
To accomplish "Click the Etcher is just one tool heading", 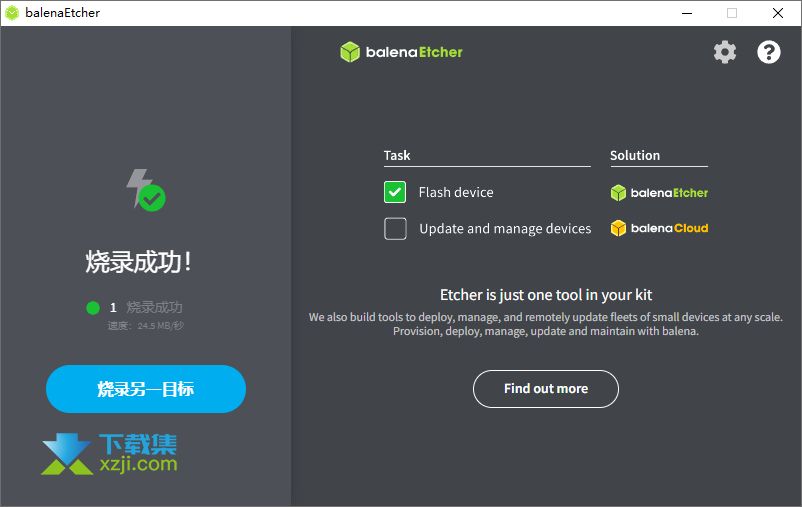I will 546,295.
